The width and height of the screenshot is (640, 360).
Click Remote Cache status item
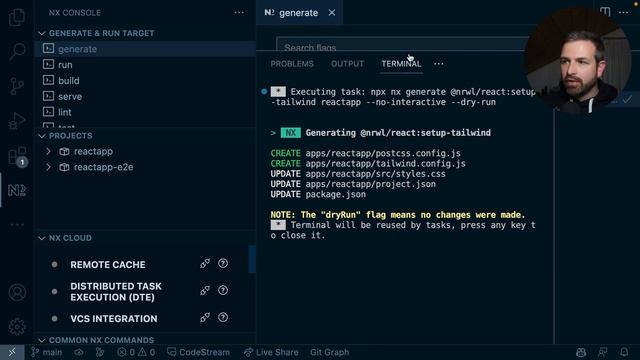(x=108, y=264)
